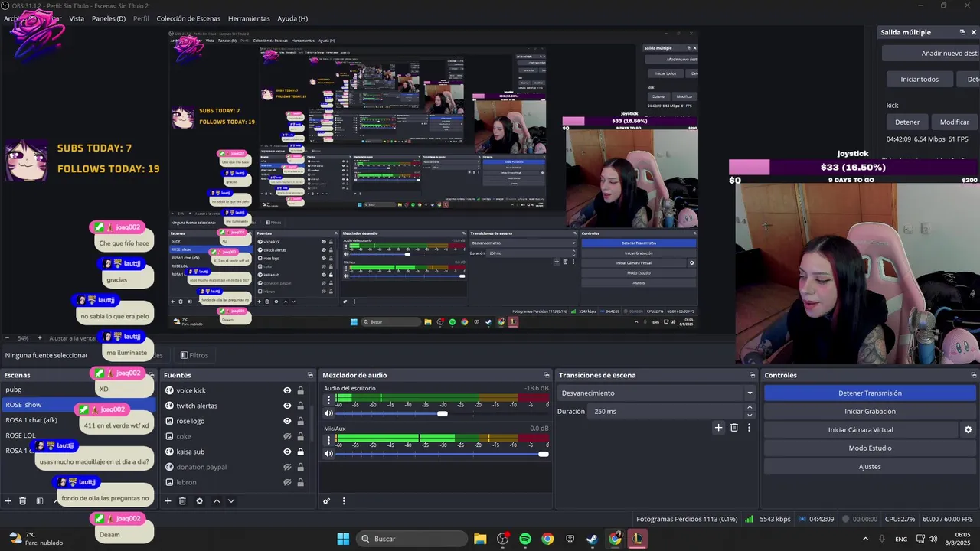Click Detener for kick output
980x551 pixels.
coord(907,122)
